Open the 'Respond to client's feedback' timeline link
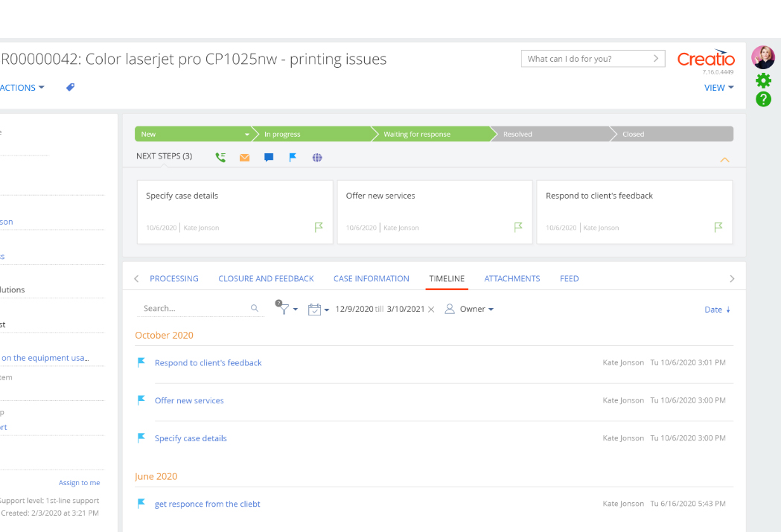 pos(208,363)
